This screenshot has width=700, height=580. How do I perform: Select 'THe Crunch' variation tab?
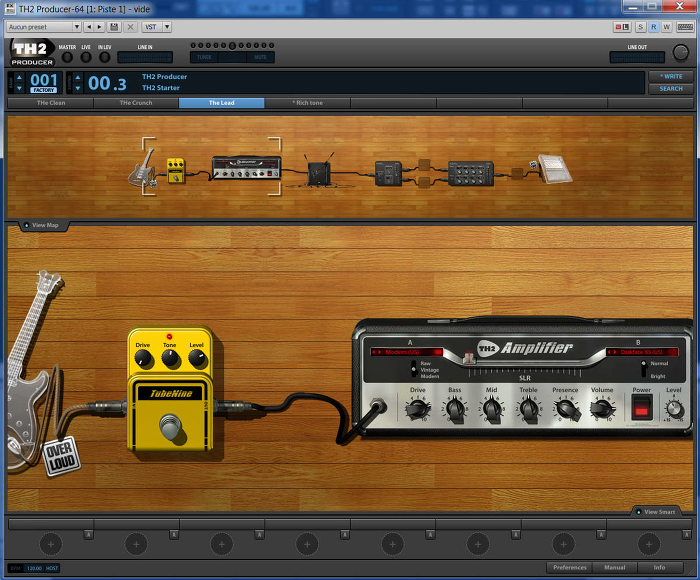[136, 103]
